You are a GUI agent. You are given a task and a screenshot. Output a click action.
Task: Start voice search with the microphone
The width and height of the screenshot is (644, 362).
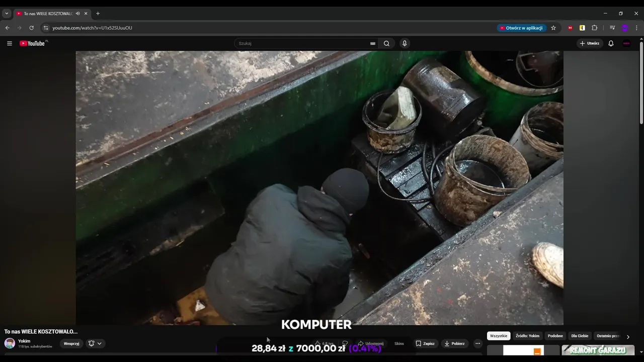click(x=404, y=43)
